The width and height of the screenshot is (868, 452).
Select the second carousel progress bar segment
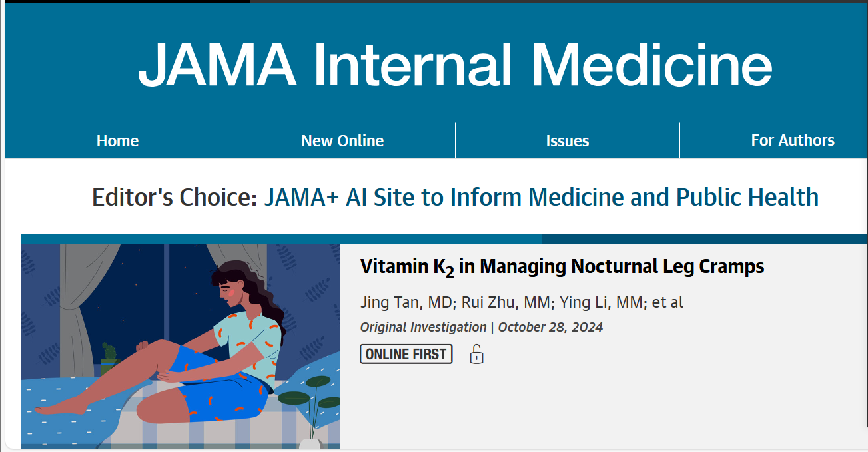(x=705, y=238)
